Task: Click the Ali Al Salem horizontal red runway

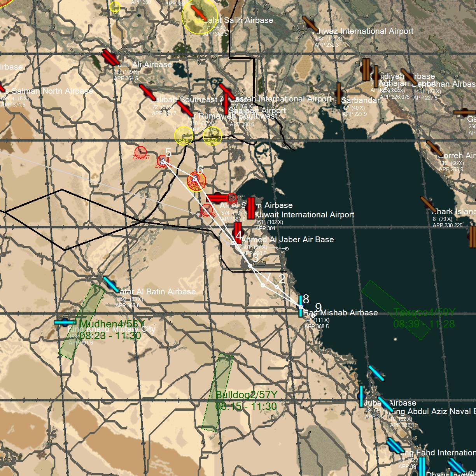Action: 218,198
